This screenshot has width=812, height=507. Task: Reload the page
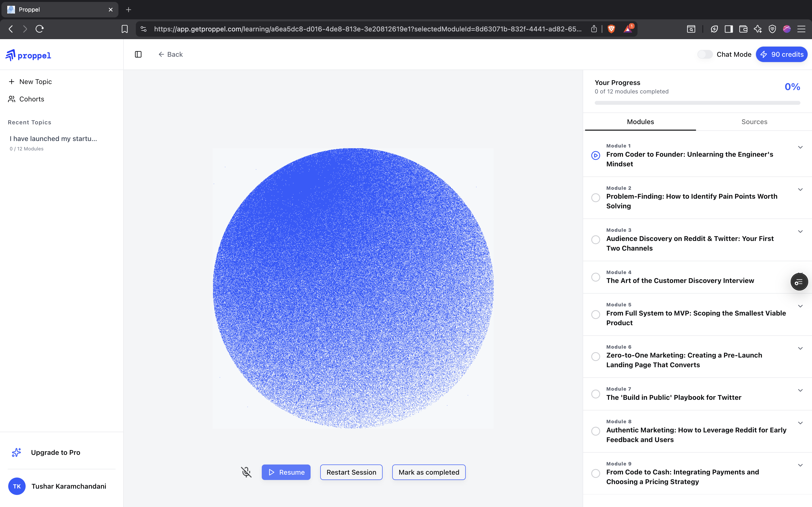coord(40,29)
